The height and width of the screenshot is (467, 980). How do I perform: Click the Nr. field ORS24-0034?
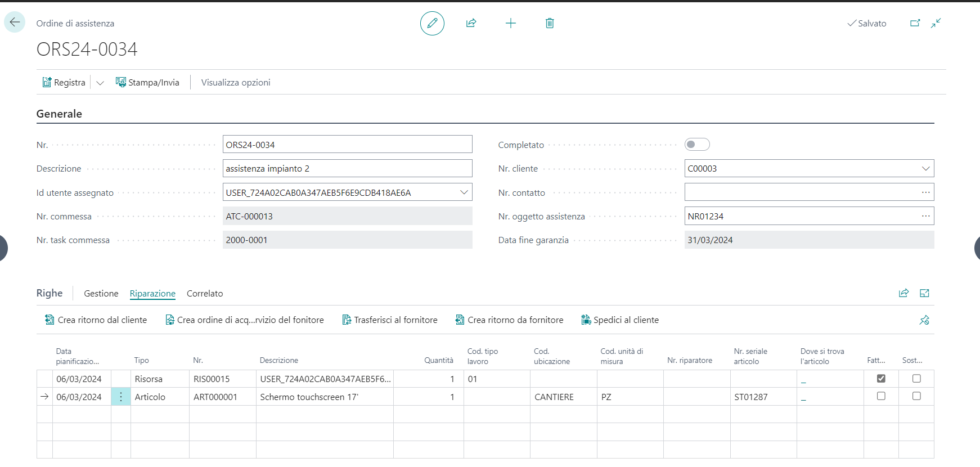347,145
